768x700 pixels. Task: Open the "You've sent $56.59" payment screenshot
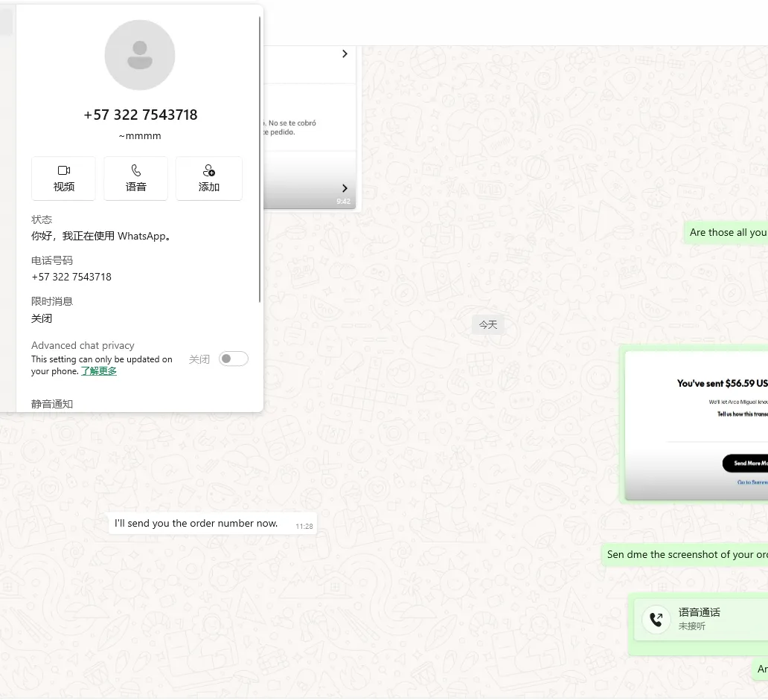pyautogui.click(x=696, y=426)
